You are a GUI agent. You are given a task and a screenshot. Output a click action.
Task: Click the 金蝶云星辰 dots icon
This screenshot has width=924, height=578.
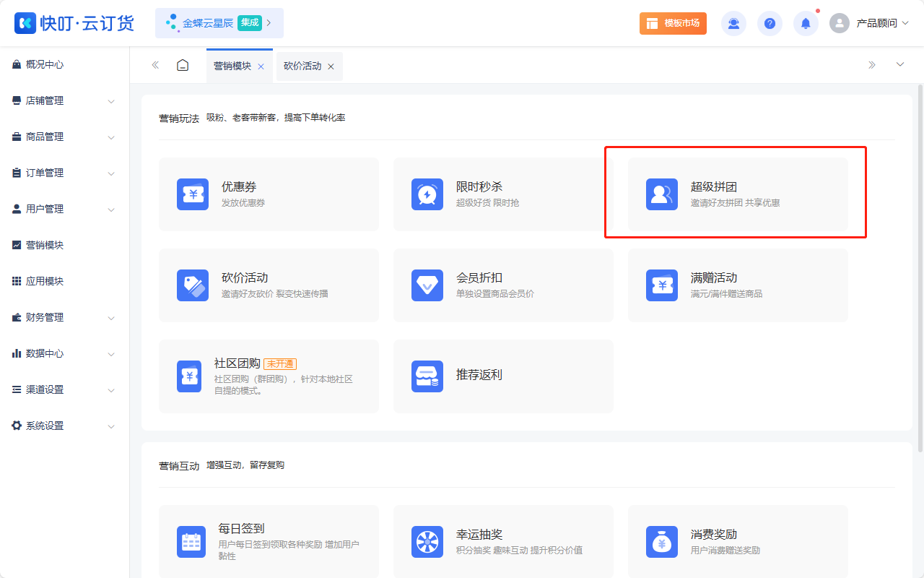172,23
